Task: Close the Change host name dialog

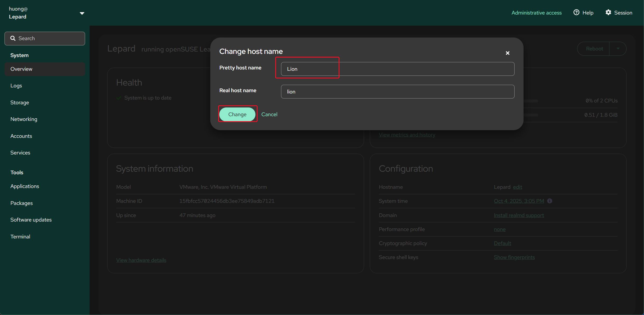Action: point(507,53)
